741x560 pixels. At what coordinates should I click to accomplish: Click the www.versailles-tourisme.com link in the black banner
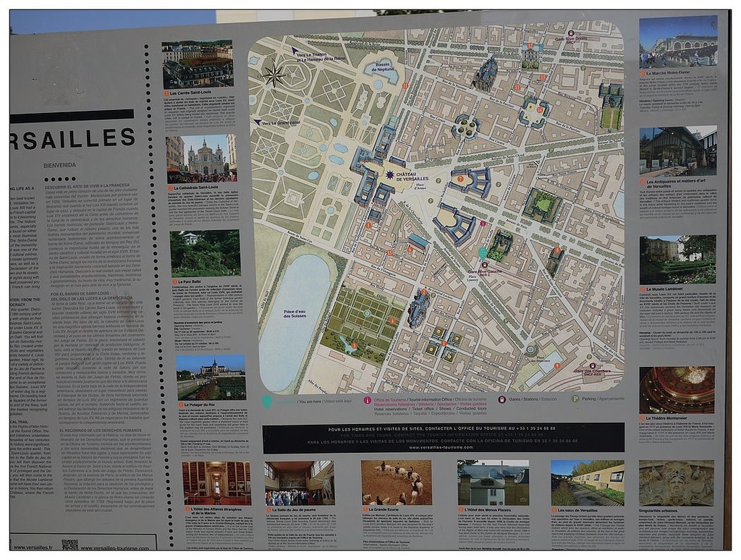441,447
